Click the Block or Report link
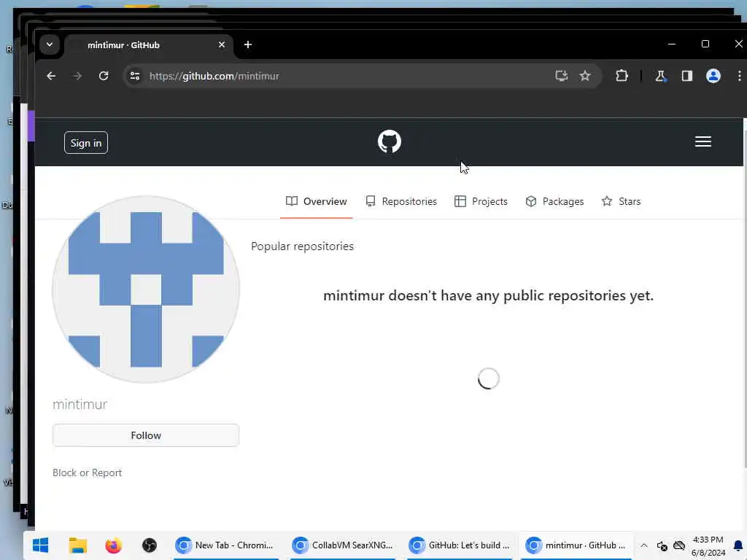The width and height of the screenshot is (747, 560). 88,472
